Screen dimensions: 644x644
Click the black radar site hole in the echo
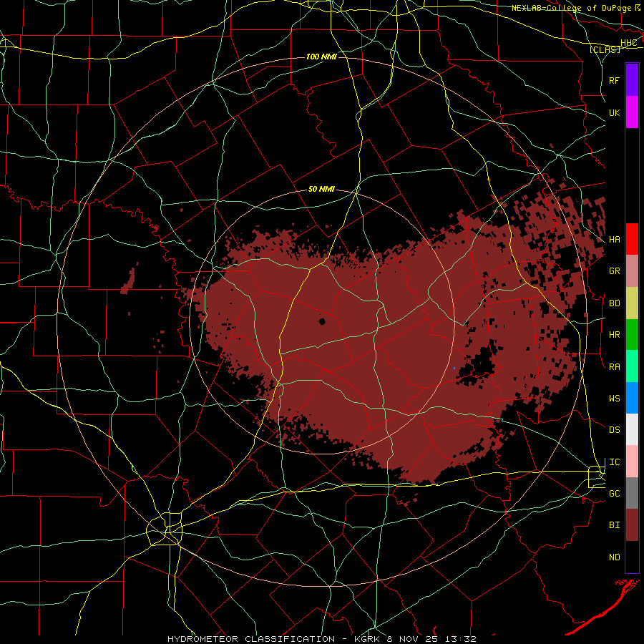click(322, 321)
